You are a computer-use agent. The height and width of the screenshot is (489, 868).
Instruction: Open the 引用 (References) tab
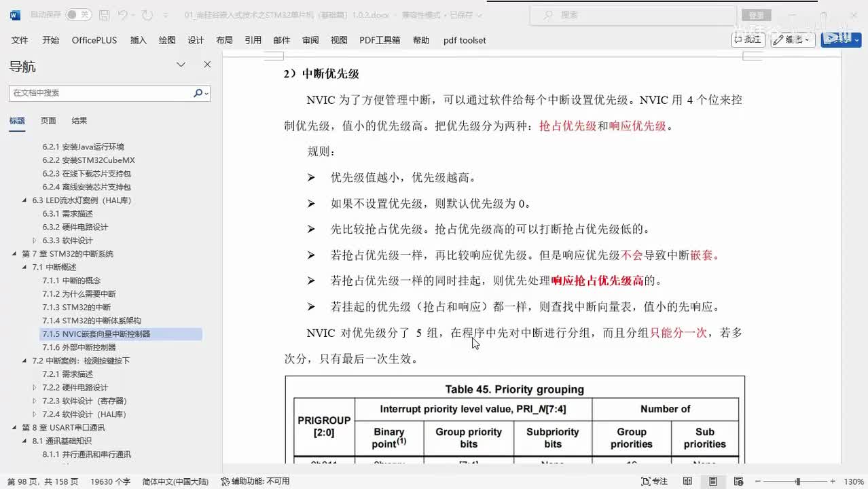tap(253, 40)
